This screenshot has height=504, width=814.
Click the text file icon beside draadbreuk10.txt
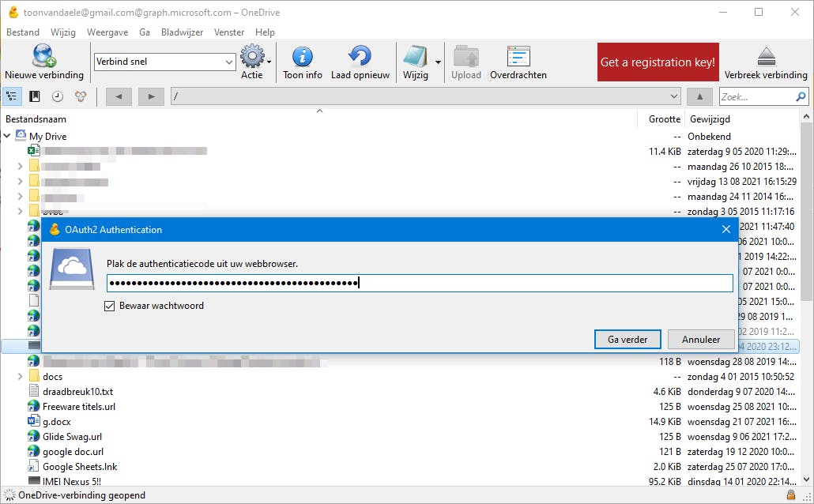pos(34,391)
